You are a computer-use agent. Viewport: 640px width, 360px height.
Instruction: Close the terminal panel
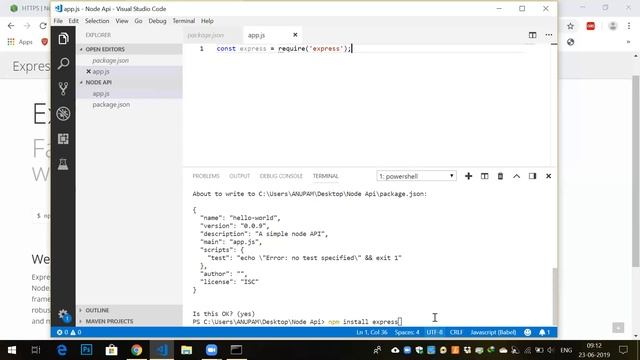pos(549,176)
